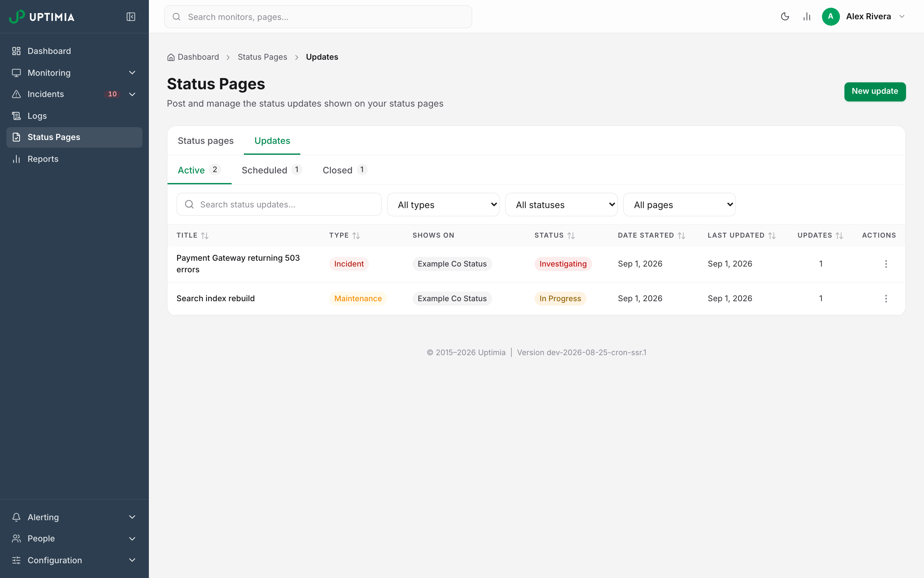The height and width of the screenshot is (578, 924).
Task: Toggle dark mode moon icon
Action: click(785, 16)
